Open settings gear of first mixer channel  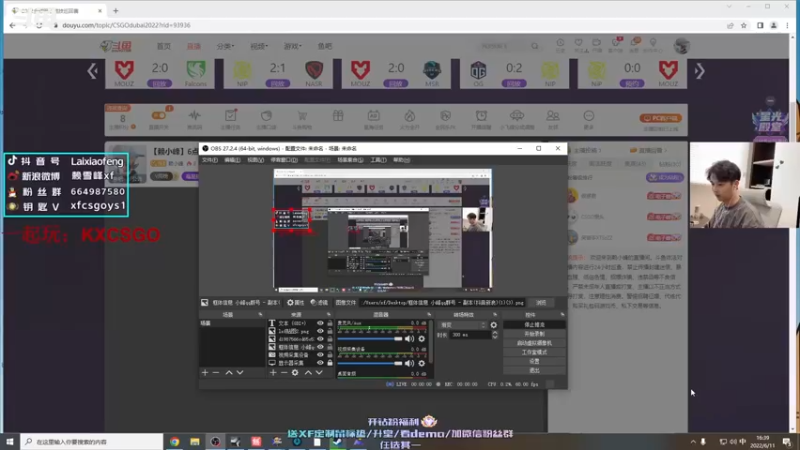421,339
